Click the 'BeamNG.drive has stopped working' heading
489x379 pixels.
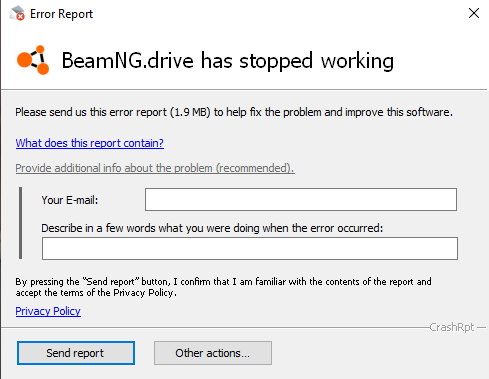[x=228, y=61]
